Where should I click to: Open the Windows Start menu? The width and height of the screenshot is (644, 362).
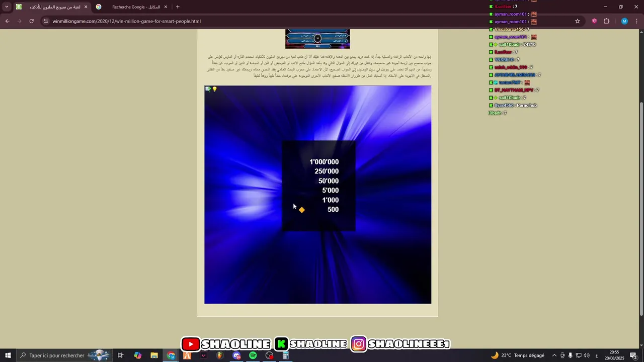click(8, 355)
